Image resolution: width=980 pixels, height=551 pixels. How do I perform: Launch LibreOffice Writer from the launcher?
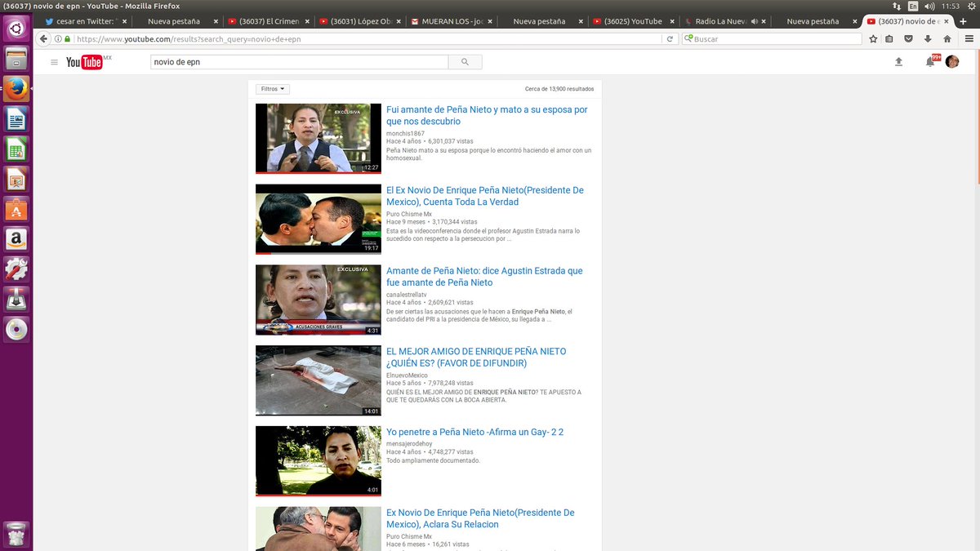point(16,120)
